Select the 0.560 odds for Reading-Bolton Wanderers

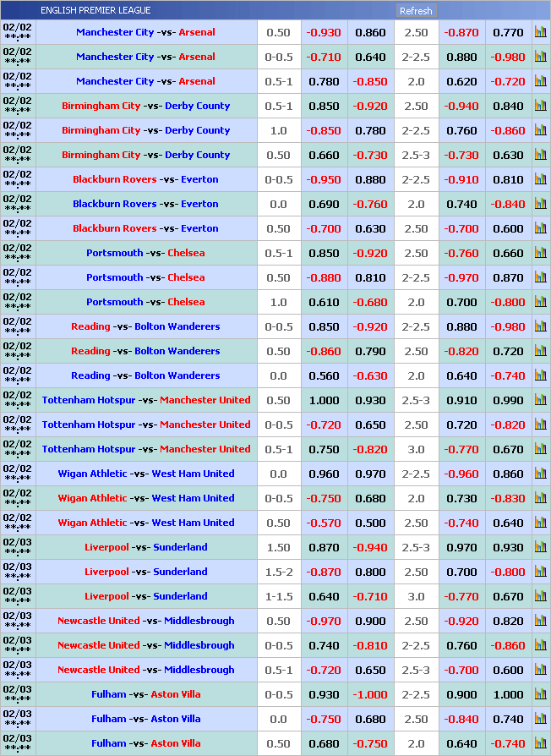(324, 376)
